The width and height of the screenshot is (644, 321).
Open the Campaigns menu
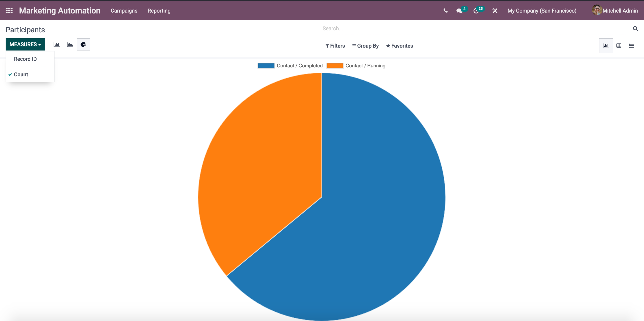click(124, 11)
